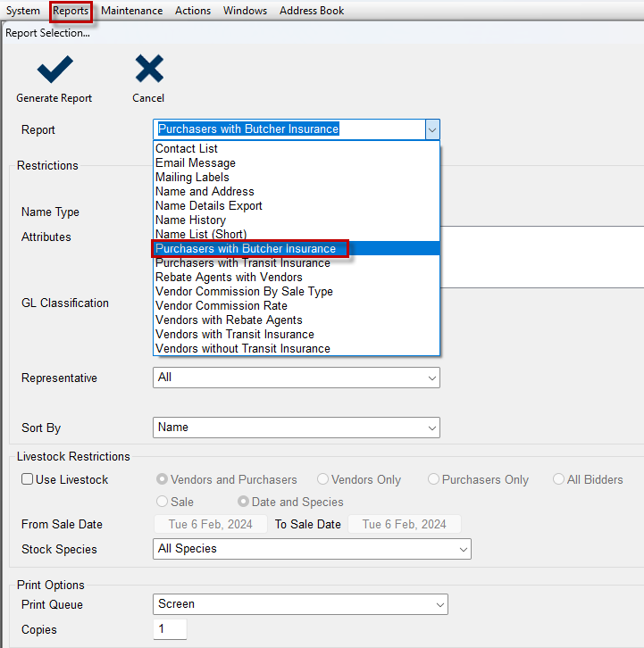Select the Sale radio button
The height and width of the screenshot is (648, 644).
163,502
